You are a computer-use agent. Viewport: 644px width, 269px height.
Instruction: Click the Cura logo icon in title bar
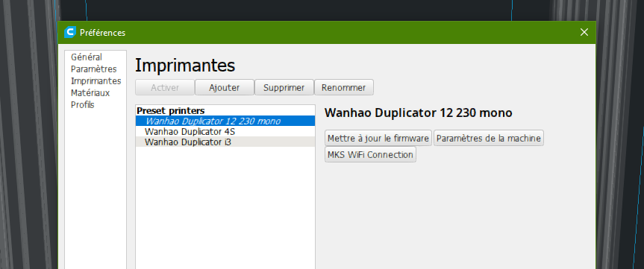click(x=70, y=32)
